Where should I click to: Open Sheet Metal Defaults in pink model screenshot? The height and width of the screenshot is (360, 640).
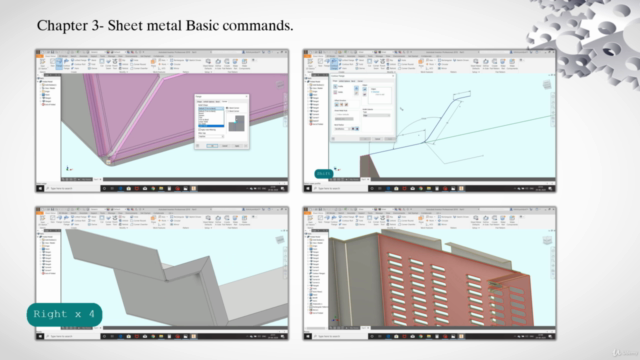(208, 63)
